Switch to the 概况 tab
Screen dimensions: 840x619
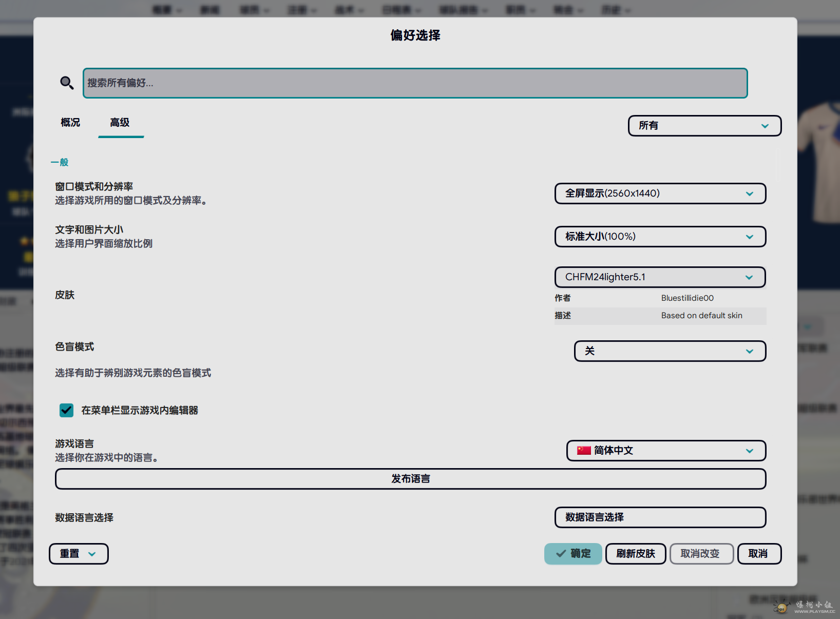pyautogui.click(x=70, y=123)
